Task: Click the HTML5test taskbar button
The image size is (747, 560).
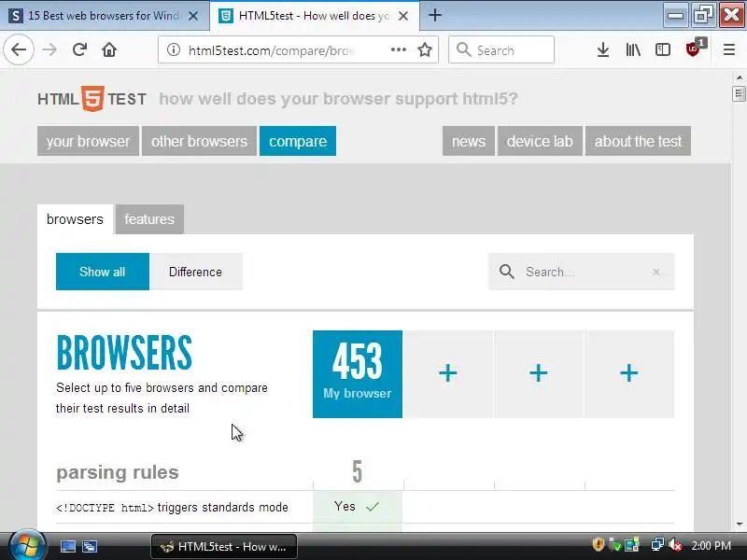Action: click(x=224, y=546)
